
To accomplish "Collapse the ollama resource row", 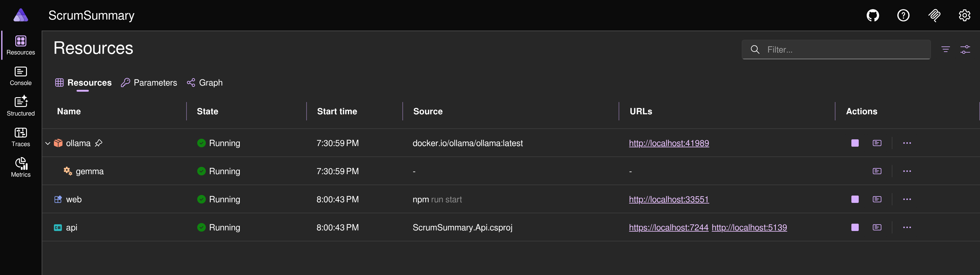I will click(47, 143).
